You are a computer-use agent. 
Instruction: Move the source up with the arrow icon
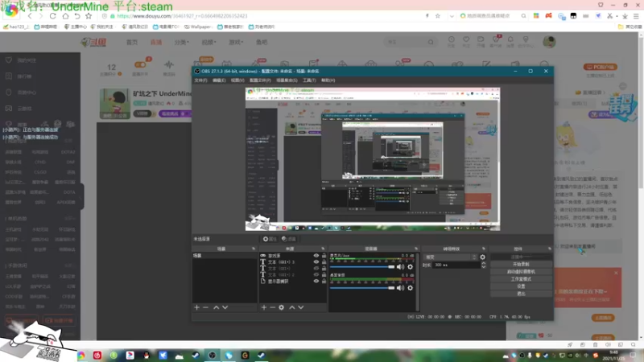pos(292,307)
